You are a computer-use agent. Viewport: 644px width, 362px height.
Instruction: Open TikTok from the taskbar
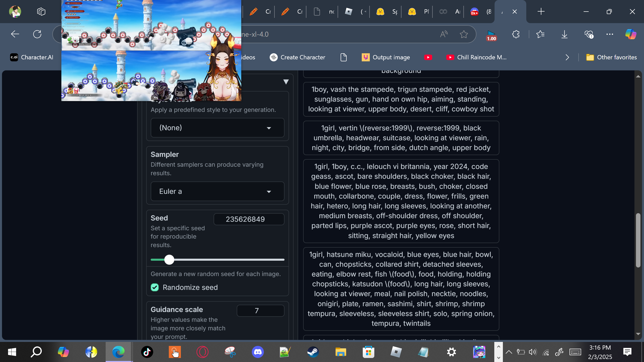click(x=147, y=352)
